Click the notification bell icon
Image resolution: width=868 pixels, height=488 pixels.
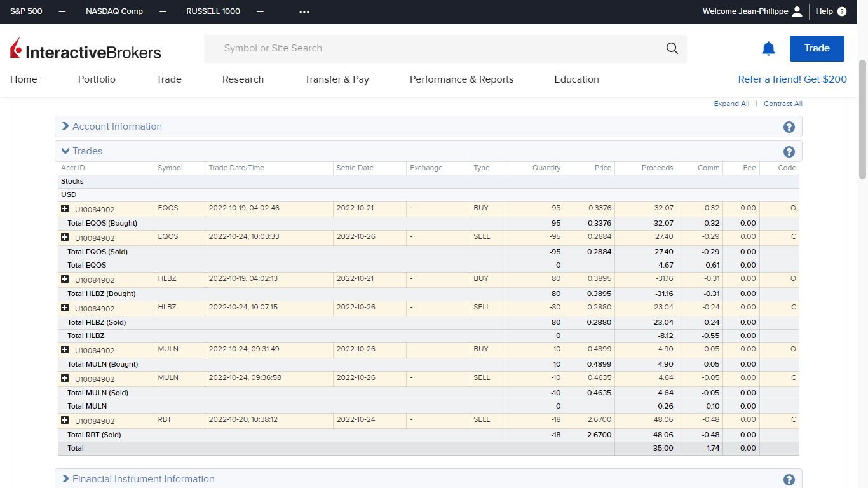click(x=768, y=49)
